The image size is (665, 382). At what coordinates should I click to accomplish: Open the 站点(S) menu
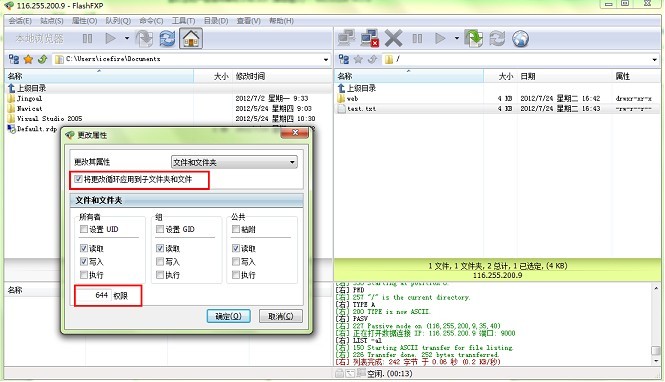(x=52, y=21)
